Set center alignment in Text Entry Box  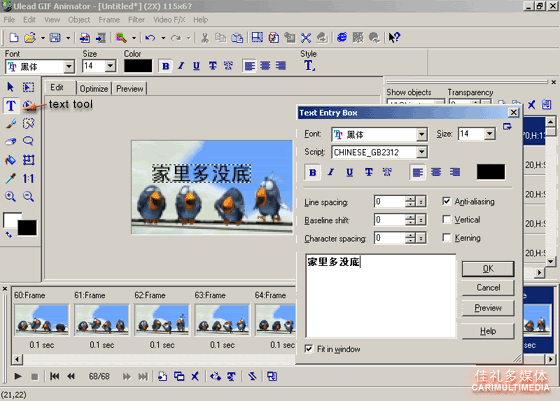click(436, 172)
